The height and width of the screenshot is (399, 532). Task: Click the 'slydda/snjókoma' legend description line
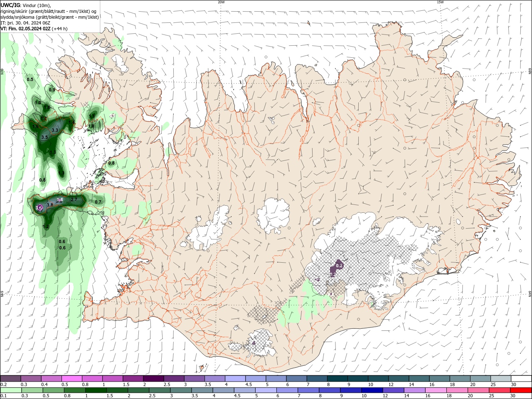(x=49, y=17)
